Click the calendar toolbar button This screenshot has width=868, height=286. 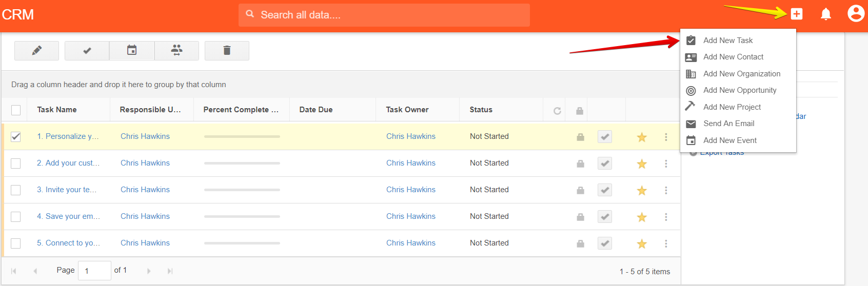pyautogui.click(x=132, y=51)
